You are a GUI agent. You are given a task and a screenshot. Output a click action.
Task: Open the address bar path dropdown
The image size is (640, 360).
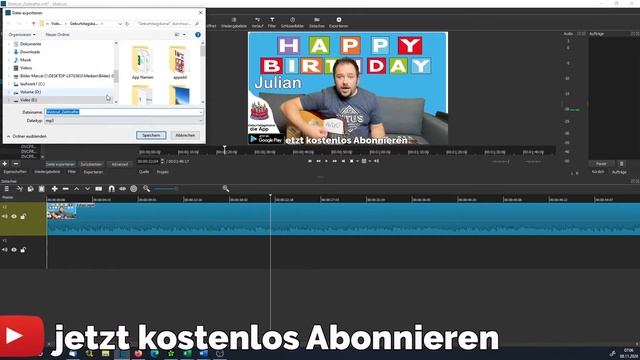120,24
